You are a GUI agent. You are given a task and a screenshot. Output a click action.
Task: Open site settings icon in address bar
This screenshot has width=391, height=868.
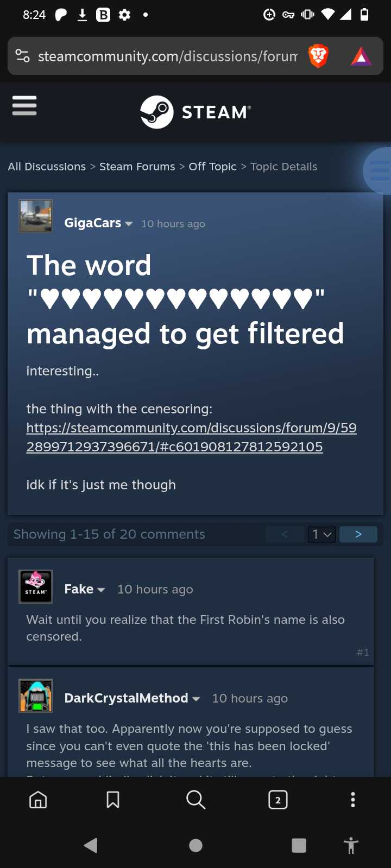tap(23, 56)
